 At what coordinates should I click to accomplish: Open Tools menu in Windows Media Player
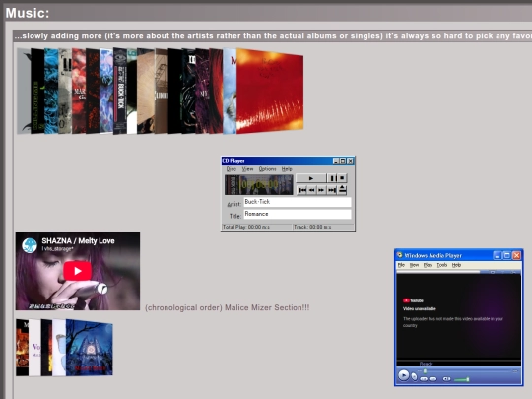pos(441,265)
